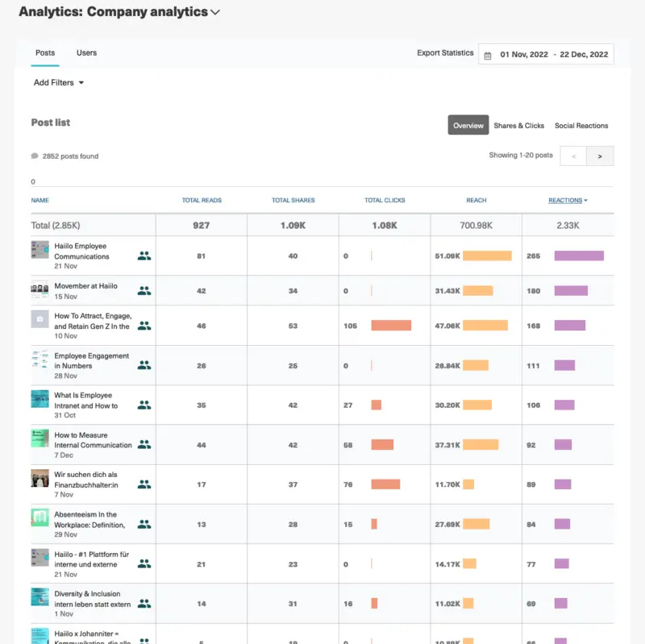
Task: Click Export Statistics link
Action: (445, 53)
